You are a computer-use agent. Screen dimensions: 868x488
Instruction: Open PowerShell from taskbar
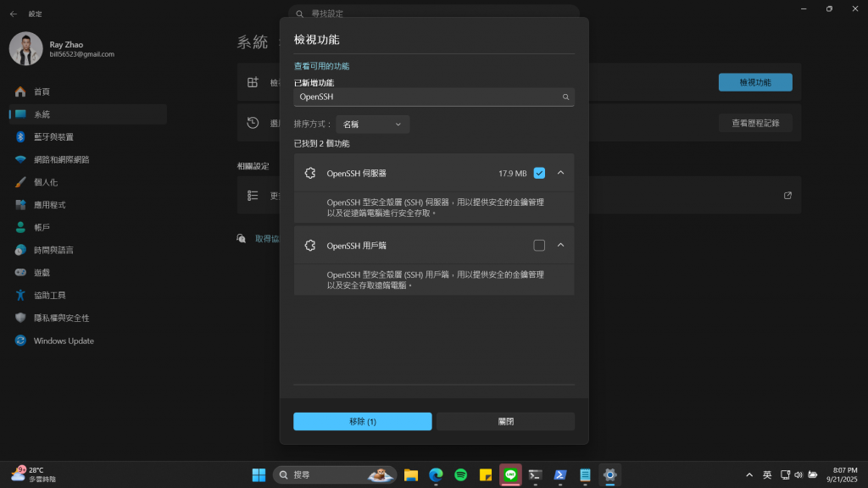(560, 474)
